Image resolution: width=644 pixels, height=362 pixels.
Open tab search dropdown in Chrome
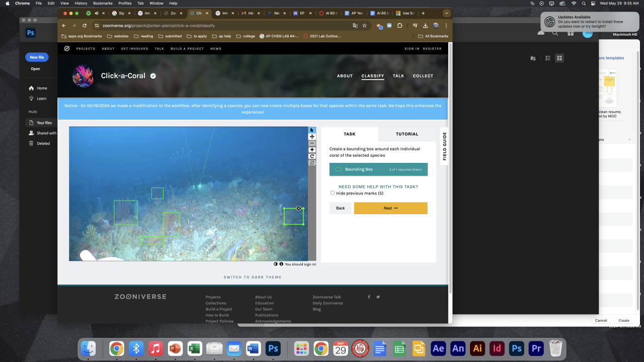point(446,13)
